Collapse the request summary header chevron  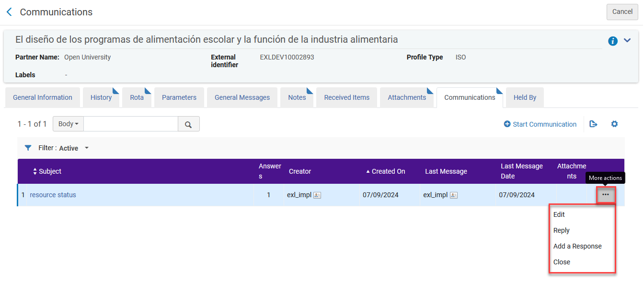[x=627, y=41]
